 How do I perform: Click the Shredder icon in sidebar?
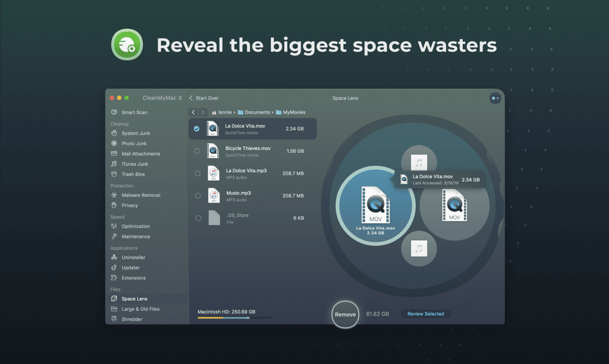tap(114, 319)
